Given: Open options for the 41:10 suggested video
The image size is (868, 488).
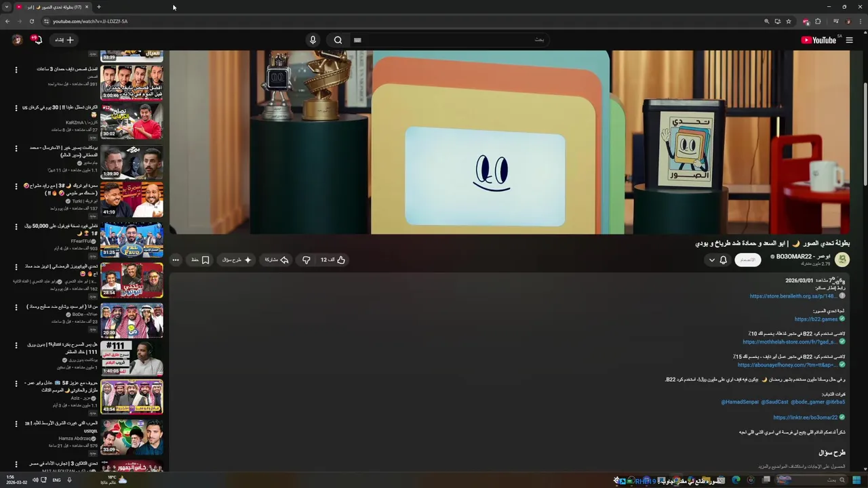Looking at the screenshot, I should point(16,187).
